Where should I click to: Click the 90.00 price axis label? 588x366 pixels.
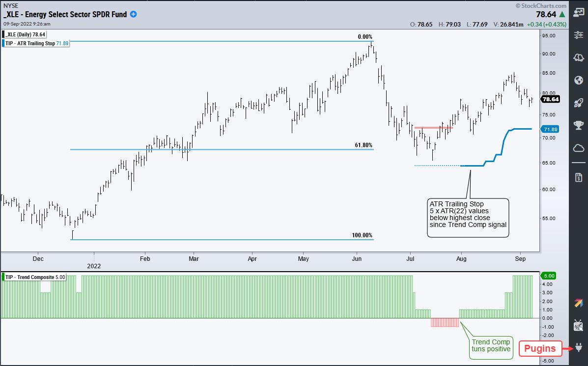[x=549, y=54]
